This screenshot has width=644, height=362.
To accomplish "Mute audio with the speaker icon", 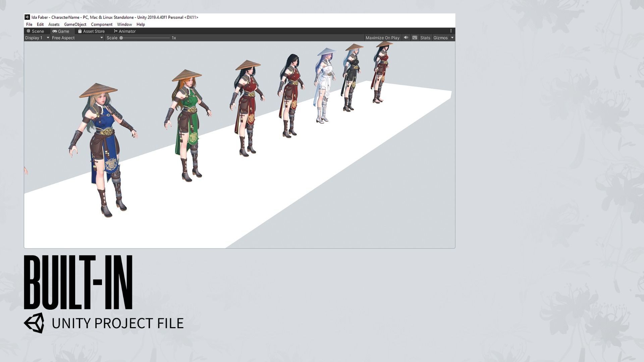I will click(x=406, y=38).
